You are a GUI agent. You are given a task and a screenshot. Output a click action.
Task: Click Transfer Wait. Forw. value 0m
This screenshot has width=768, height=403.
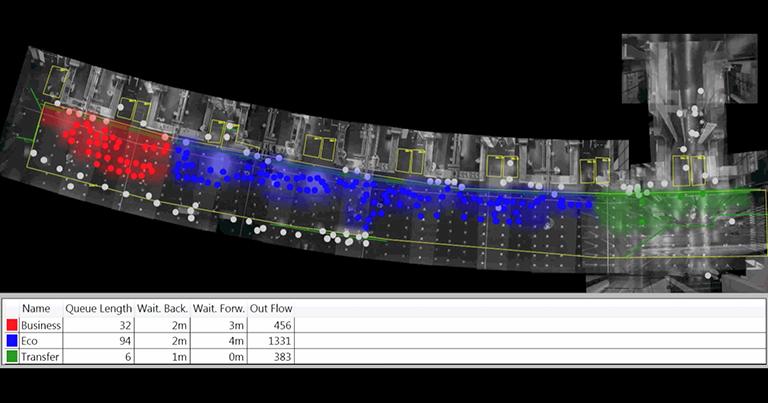pyautogui.click(x=237, y=356)
